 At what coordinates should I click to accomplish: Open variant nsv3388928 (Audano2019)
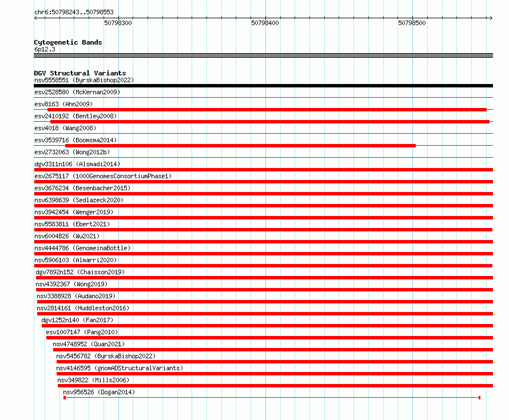pyautogui.click(x=76, y=296)
